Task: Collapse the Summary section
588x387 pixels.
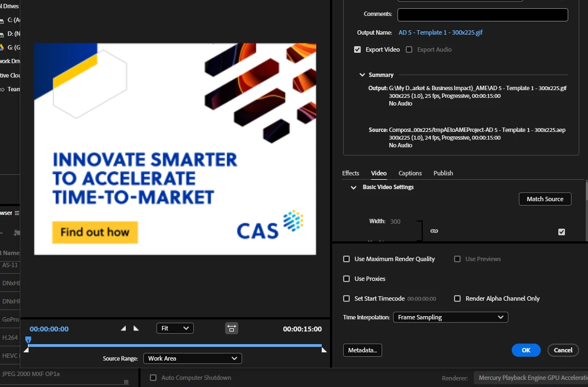Action: [362, 75]
